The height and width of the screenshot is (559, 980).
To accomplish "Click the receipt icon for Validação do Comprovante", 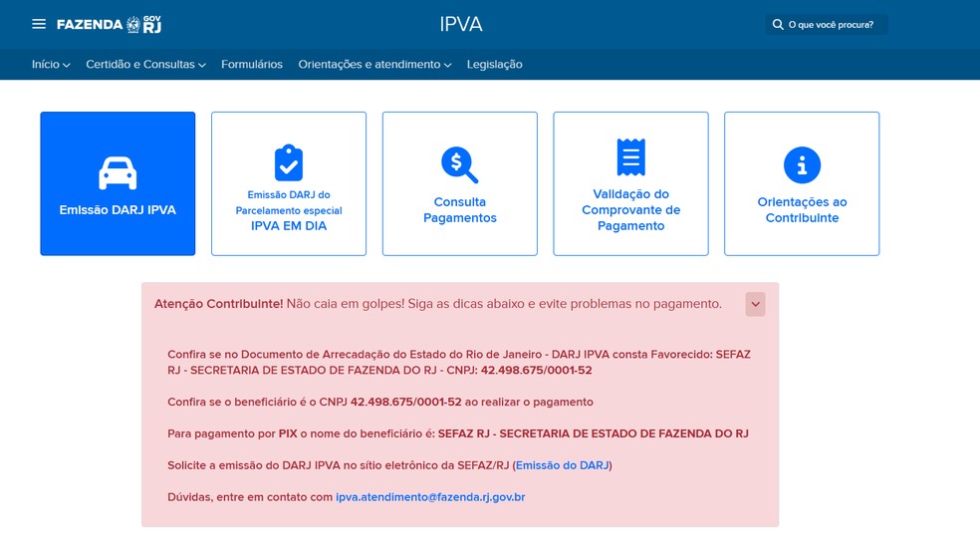I will 630,157.
